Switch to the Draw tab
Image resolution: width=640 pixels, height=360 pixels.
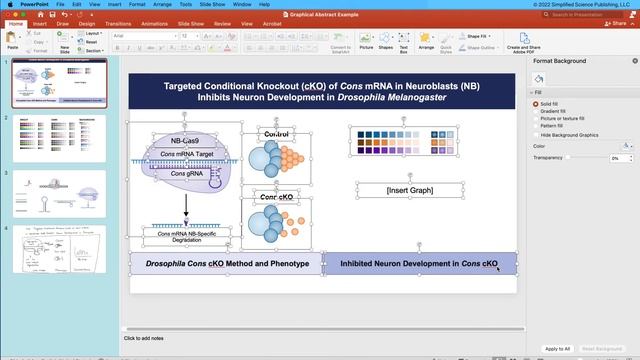pos(62,24)
